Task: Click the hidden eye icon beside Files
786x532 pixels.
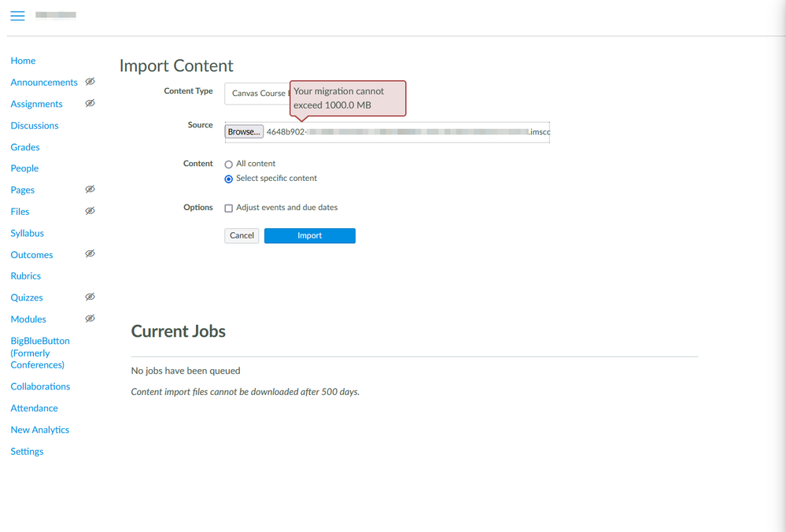Action: click(90, 211)
